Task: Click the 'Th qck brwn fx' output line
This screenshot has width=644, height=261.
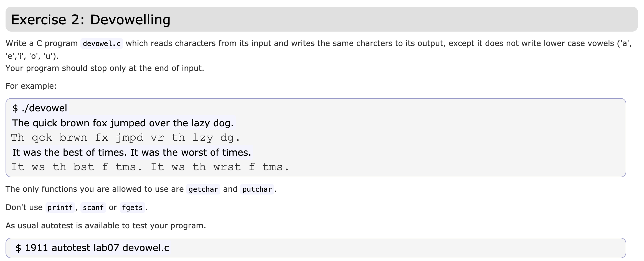Action: [125, 138]
